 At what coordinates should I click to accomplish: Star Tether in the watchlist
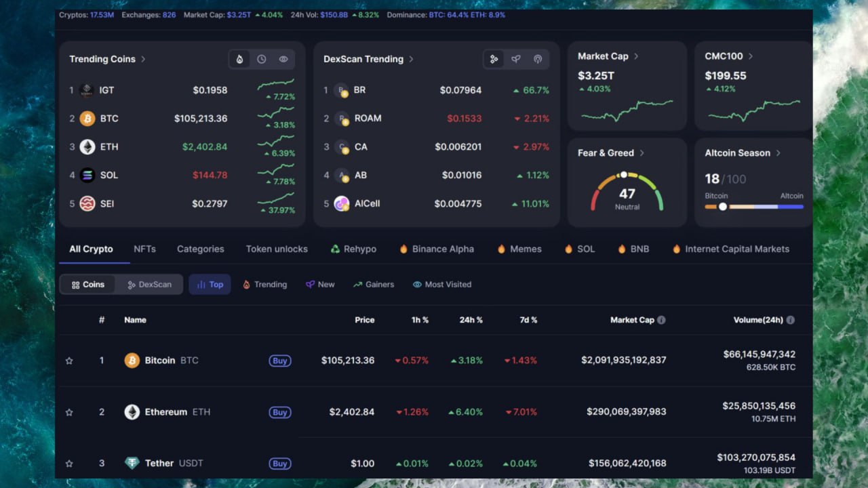pyautogui.click(x=69, y=464)
